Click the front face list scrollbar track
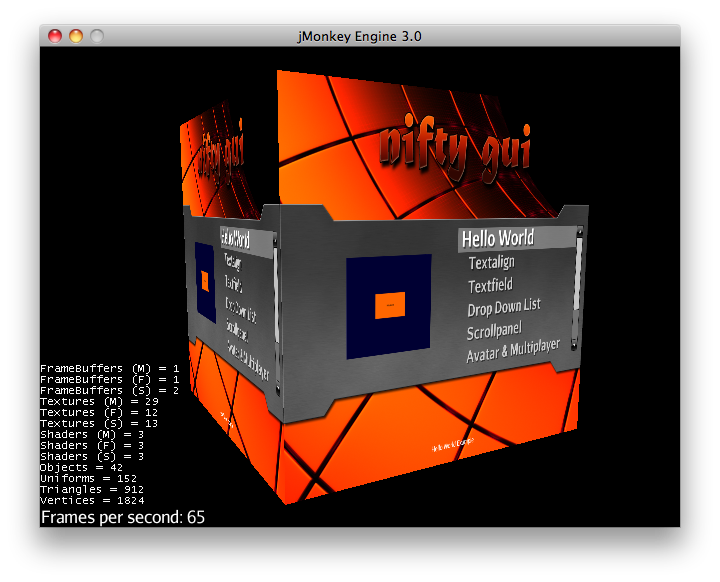This screenshot has height=582, width=720. 577,288
